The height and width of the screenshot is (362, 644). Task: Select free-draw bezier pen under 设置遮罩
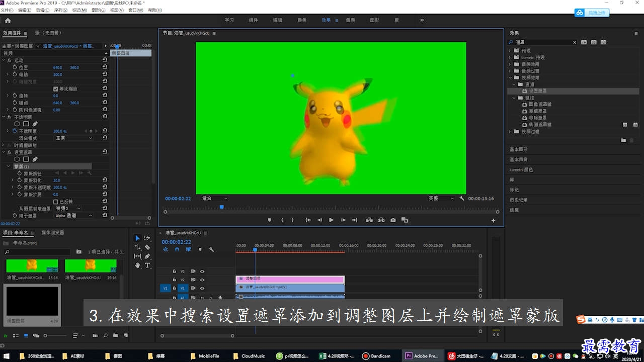click(x=35, y=159)
